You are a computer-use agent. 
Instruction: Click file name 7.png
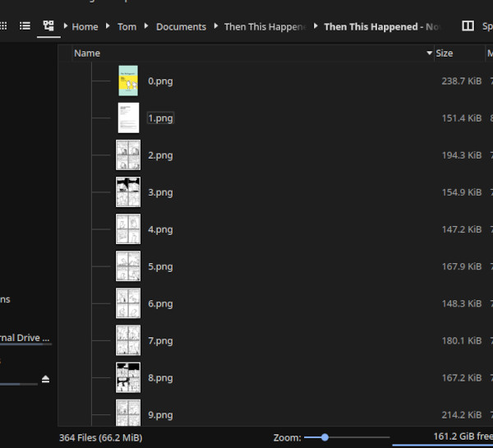(x=160, y=341)
